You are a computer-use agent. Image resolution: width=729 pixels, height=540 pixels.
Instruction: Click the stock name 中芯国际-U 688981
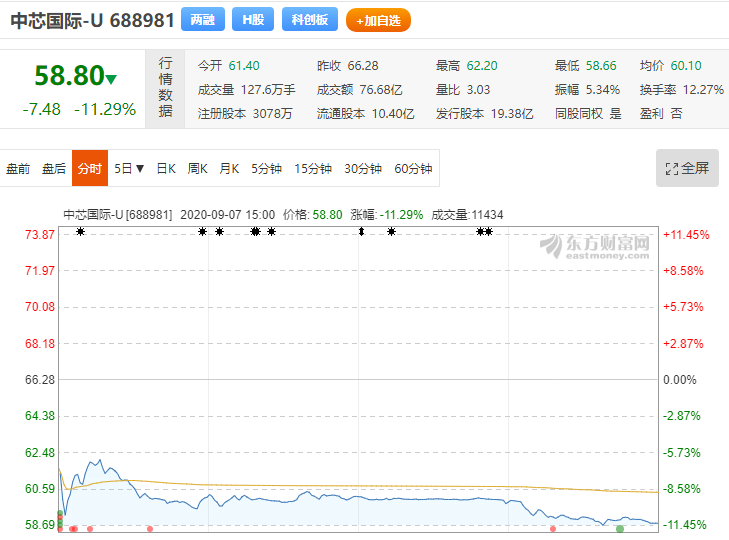[93, 20]
